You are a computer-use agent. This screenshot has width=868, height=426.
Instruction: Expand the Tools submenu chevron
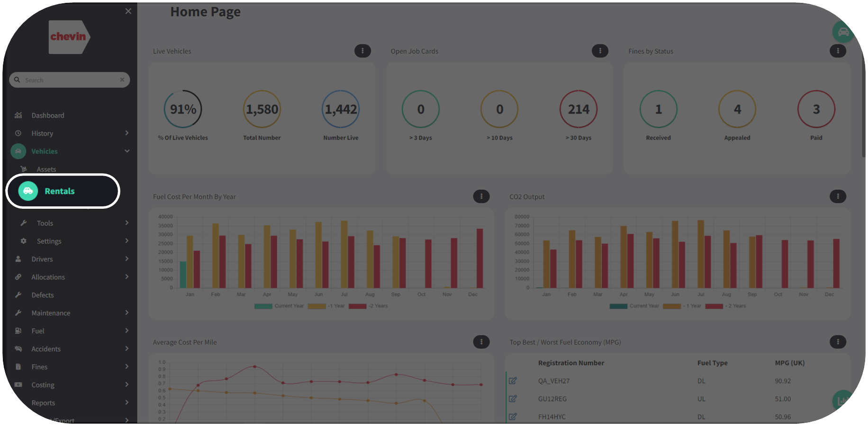(x=127, y=223)
